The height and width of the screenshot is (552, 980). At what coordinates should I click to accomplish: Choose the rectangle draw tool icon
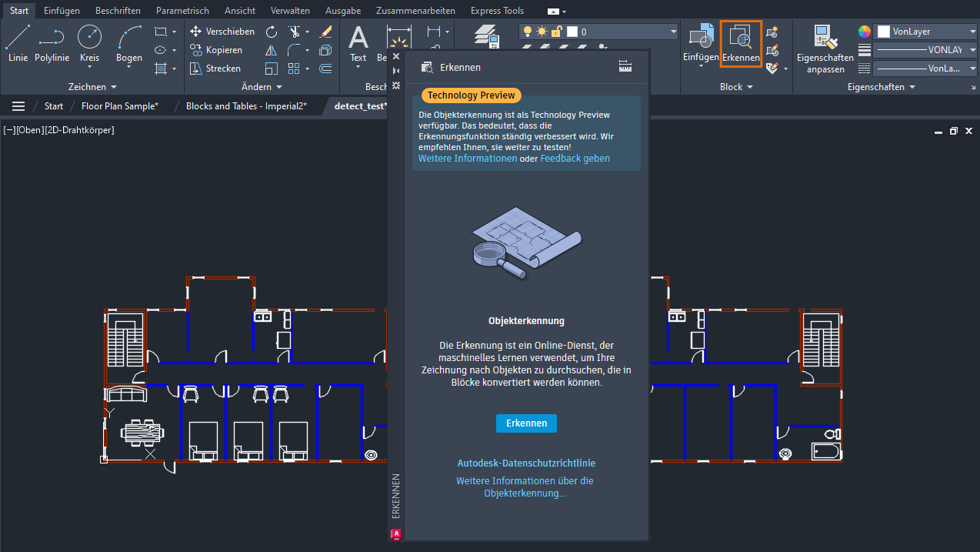160,32
